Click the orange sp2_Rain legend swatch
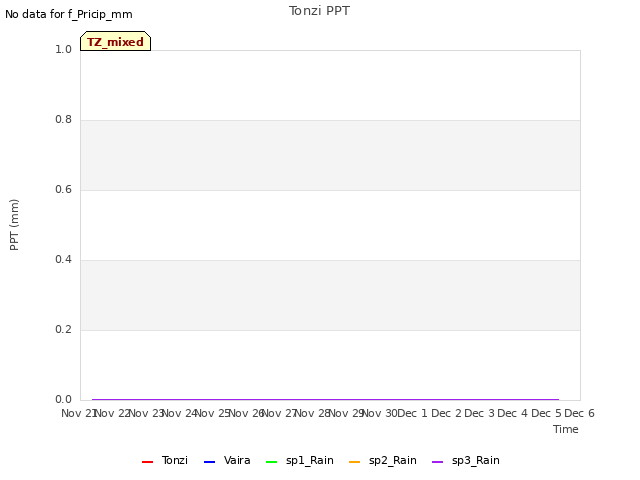Viewport: 640px width, 480px height. 355,462
